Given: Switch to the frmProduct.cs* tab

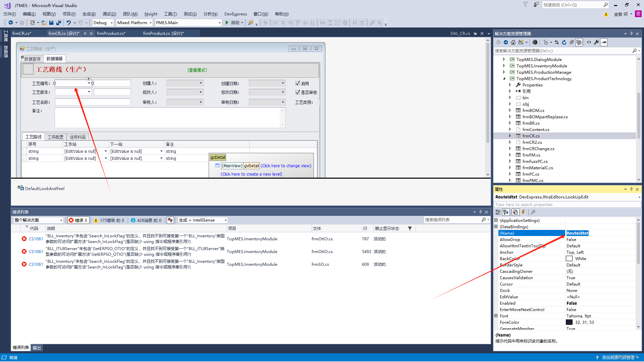Looking at the screenshot, I should pyautogui.click(x=111, y=33).
